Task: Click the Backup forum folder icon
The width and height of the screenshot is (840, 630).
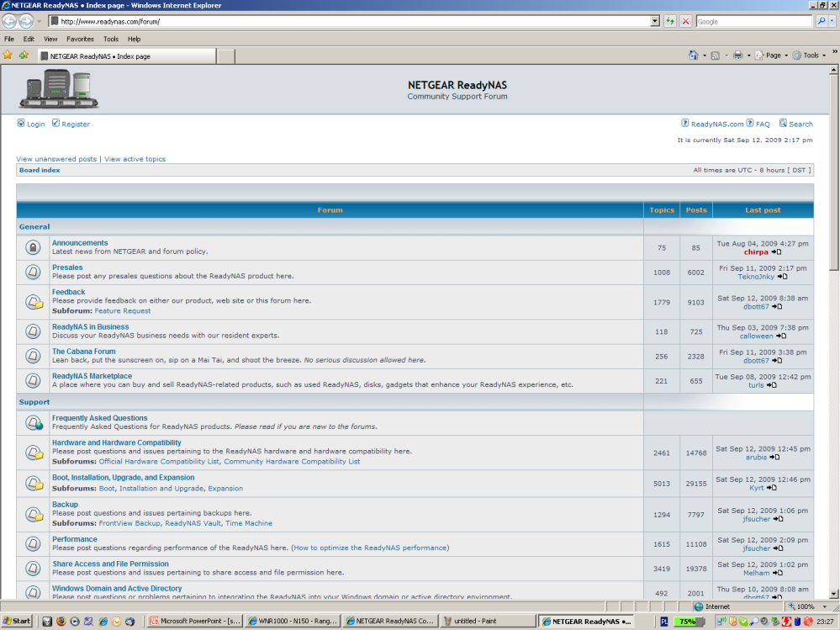Action: pos(34,514)
